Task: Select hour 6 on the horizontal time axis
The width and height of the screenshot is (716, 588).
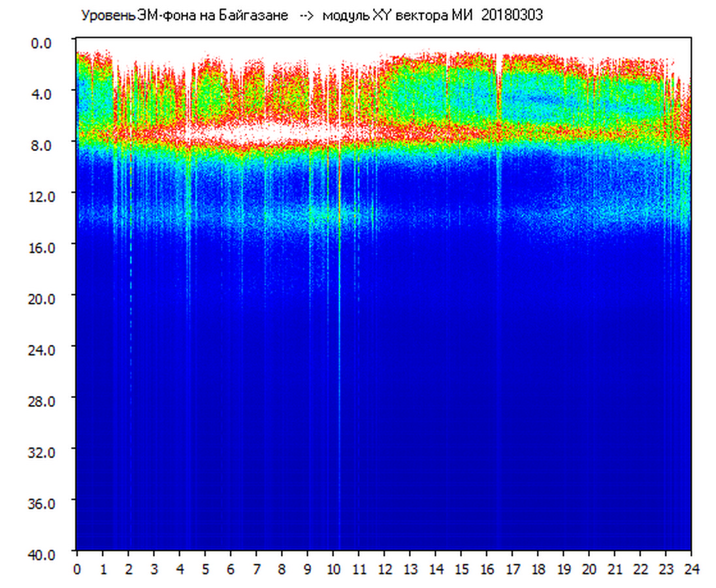Action: click(231, 569)
